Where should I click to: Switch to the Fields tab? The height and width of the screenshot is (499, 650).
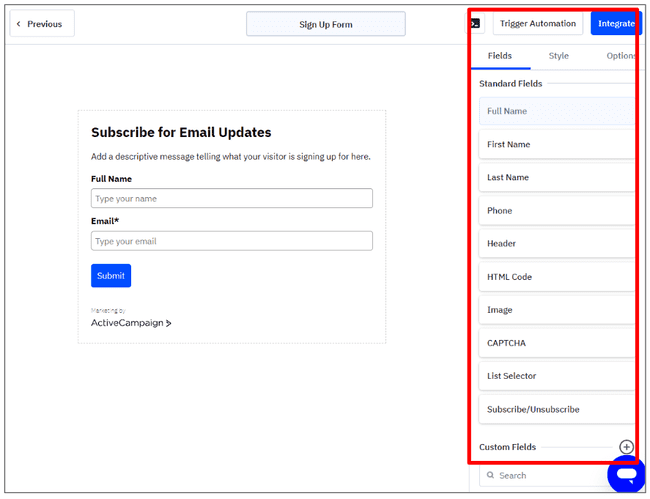click(x=500, y=56)
